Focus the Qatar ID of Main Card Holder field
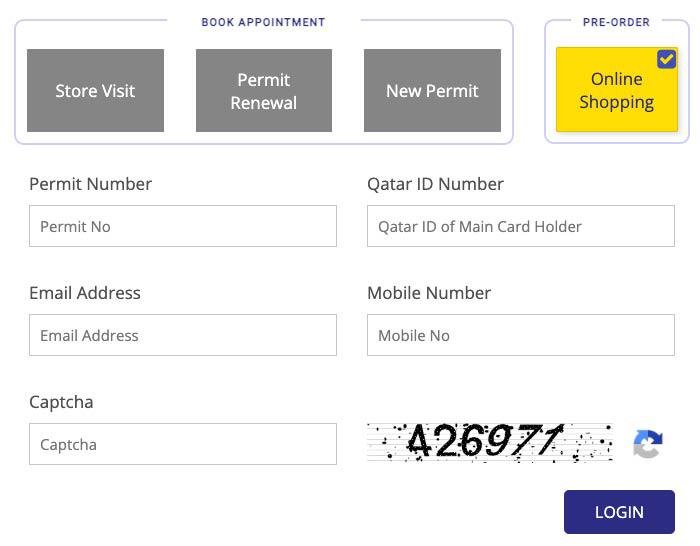The height and width of the screenshot is (546, 700). click(521, 226)
